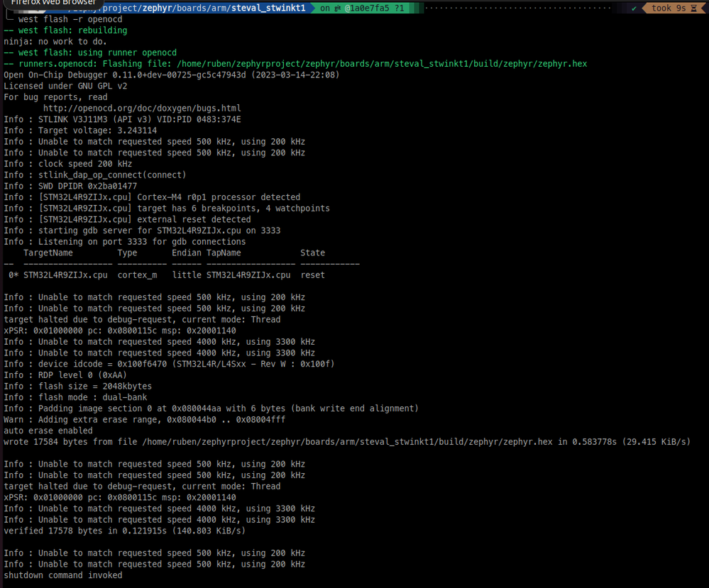Click the git icon in the prompt

[337, 8]
